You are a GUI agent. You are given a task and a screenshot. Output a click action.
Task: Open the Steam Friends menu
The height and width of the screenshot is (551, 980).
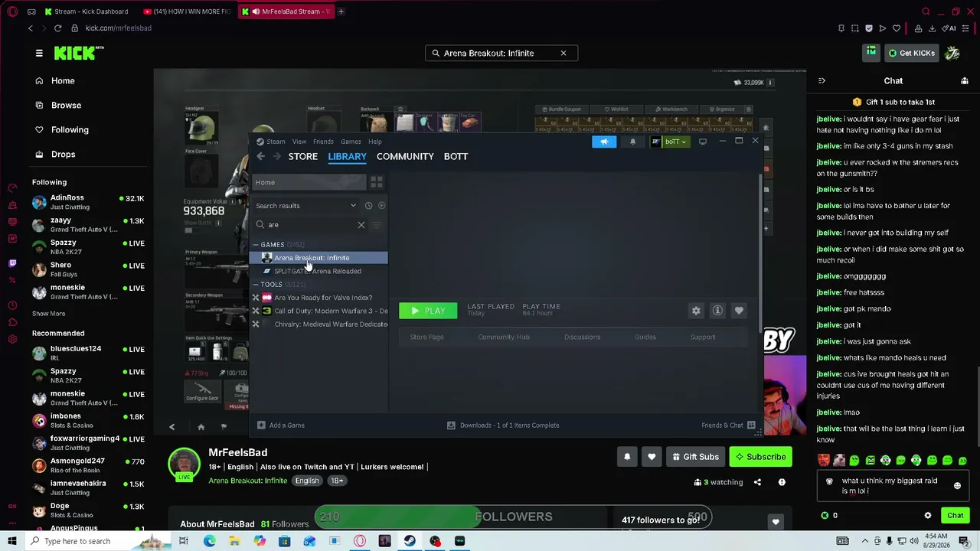point(323,142)
